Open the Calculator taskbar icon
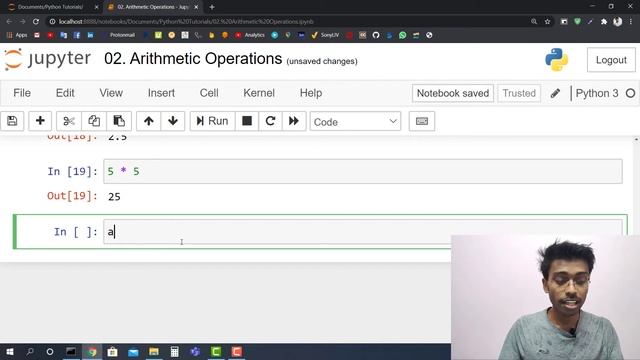This screenshot has height=360, width=640. tap(174, 351)
